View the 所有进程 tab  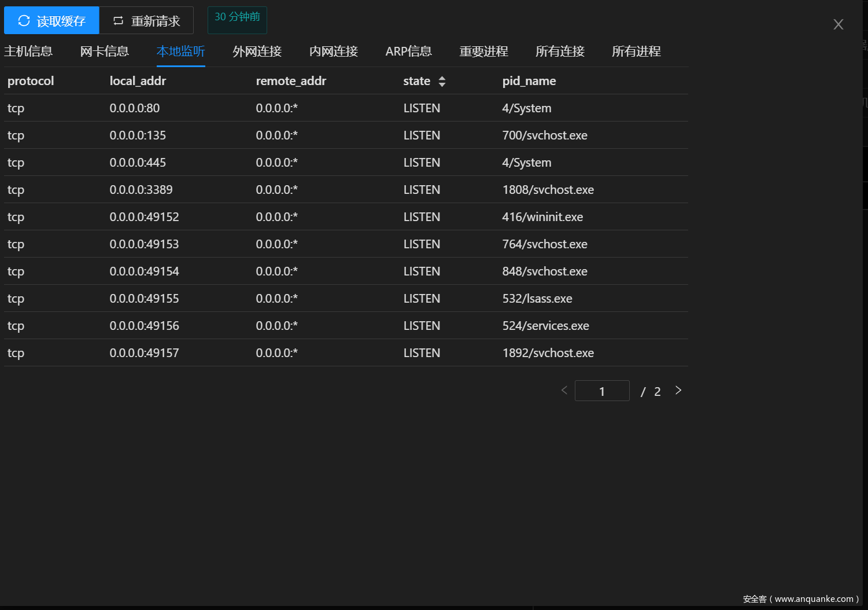pos(637,52)
